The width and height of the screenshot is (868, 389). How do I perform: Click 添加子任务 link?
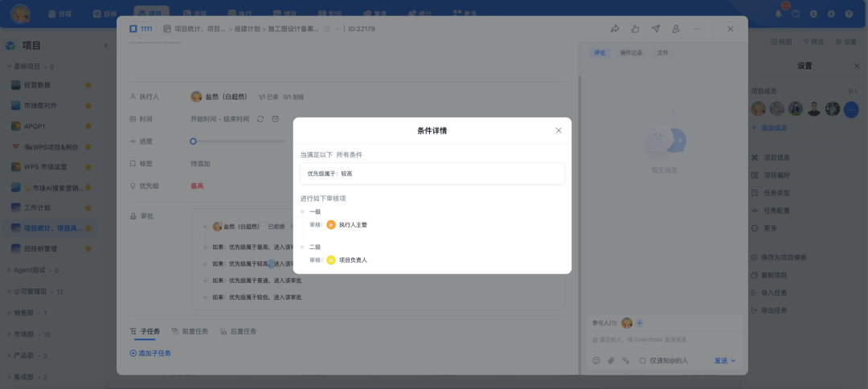click(x=150, y=353)
